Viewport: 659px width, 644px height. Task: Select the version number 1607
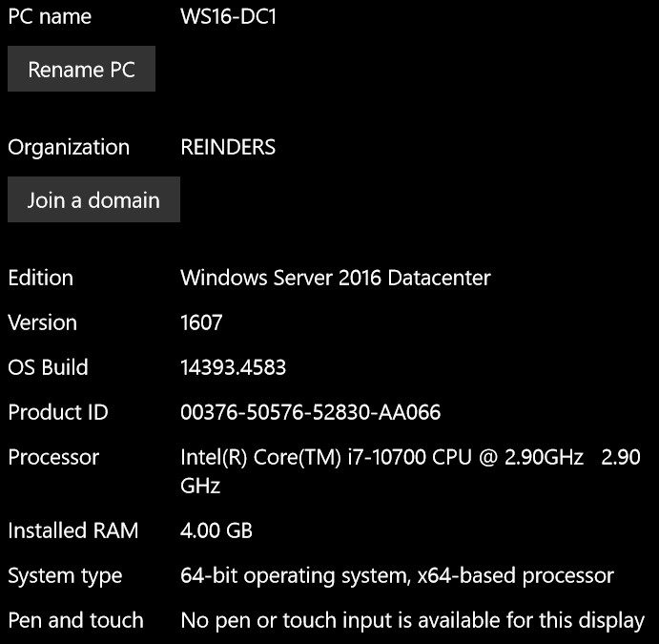point(201,322)
